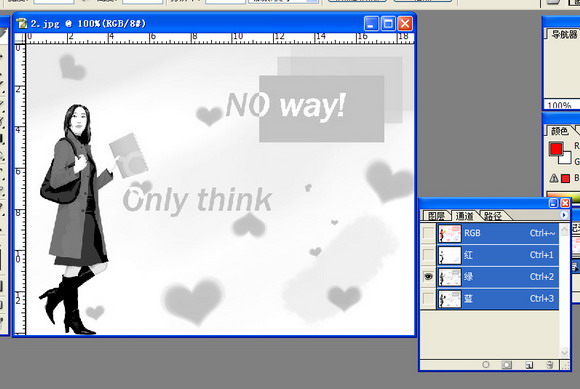This screenshot has height=389, width=580.
Task: Hide the 绿 (green) channel eye
Action: point(428,277)
